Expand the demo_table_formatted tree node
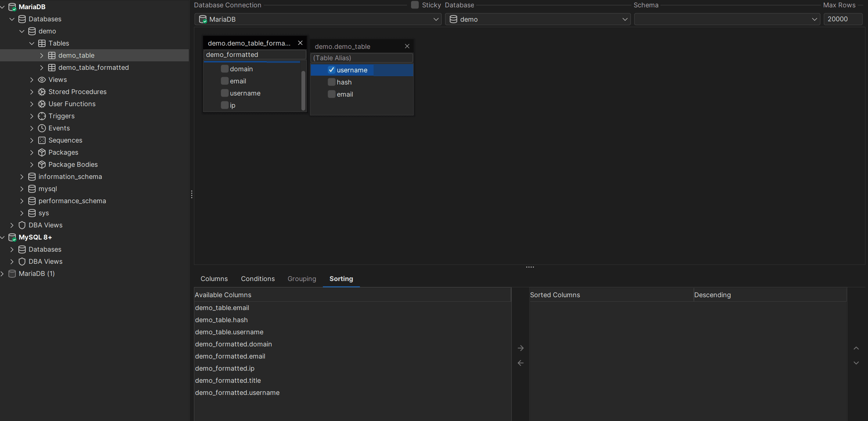868x421 pixels. pos(42,68)
